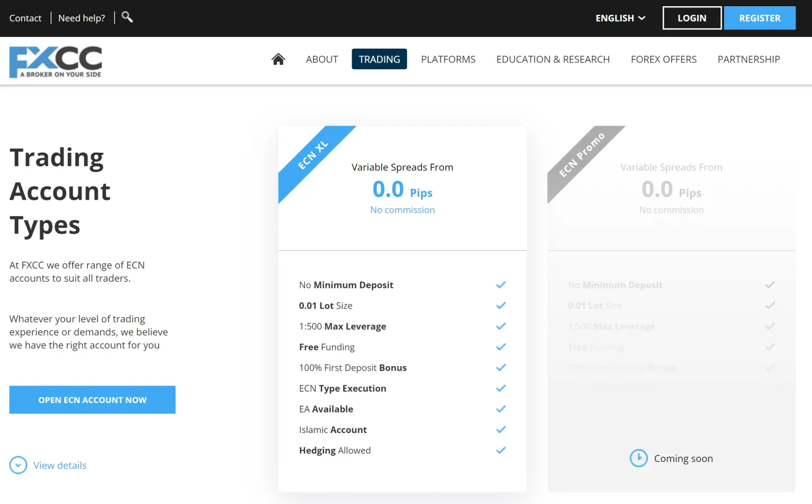Click the checkmark beside 100% First Deposit Bonus
Screen dimensions: 812x504
tap(501, 368)
